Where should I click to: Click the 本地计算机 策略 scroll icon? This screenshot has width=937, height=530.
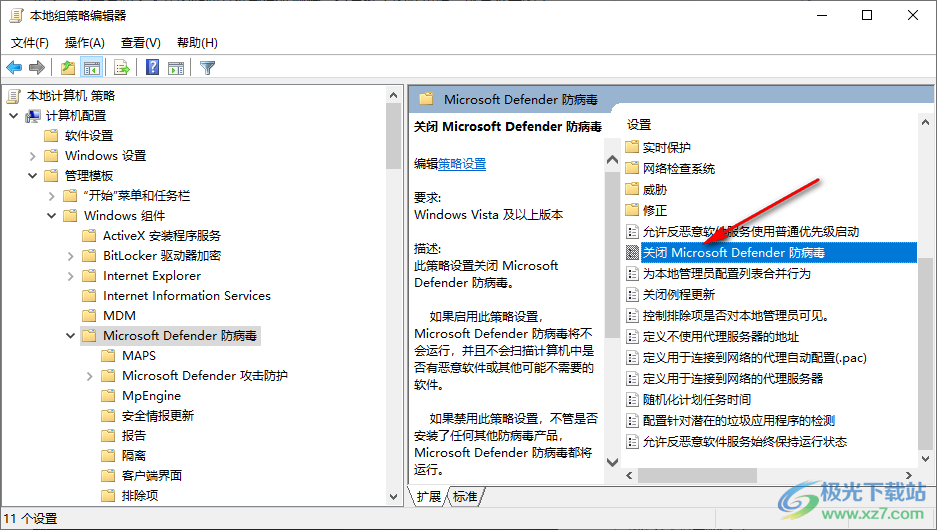pyautogui.click(x=14, y=96)
